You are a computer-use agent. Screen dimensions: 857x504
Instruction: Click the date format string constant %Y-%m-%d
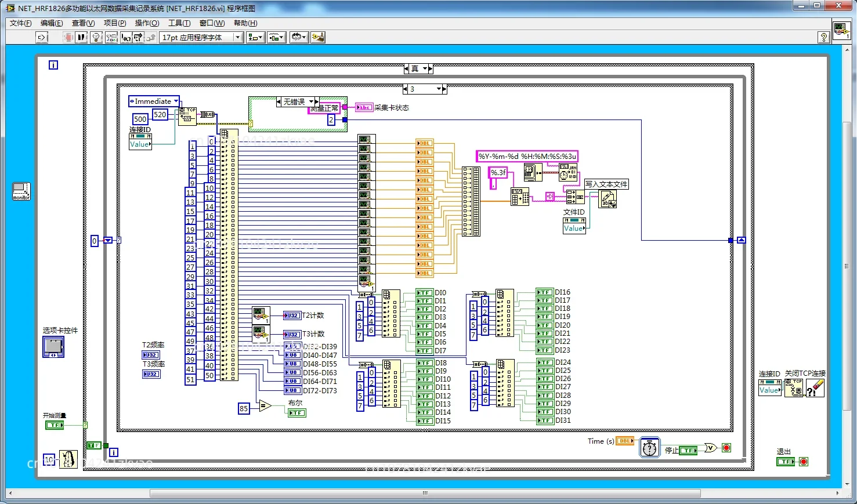527,156
